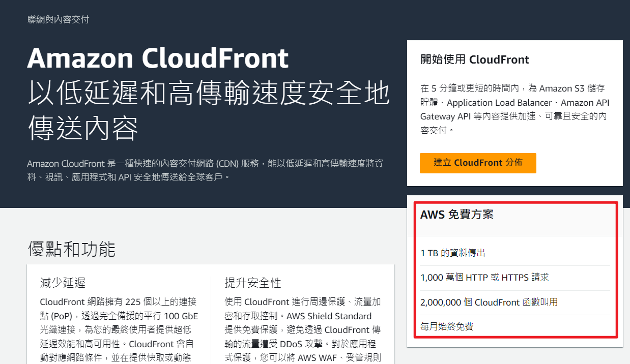Screen dimensions: 630x364
Task: Click the red highlight border around the free tier panel
Action: coord(618,269)
